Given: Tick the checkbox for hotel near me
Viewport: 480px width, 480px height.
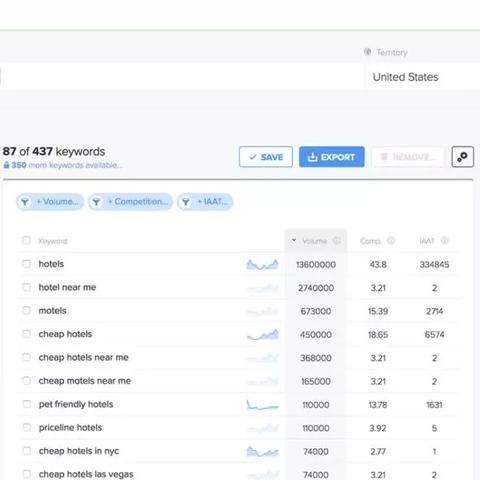Looking at the screenshot, I should 26,287.
